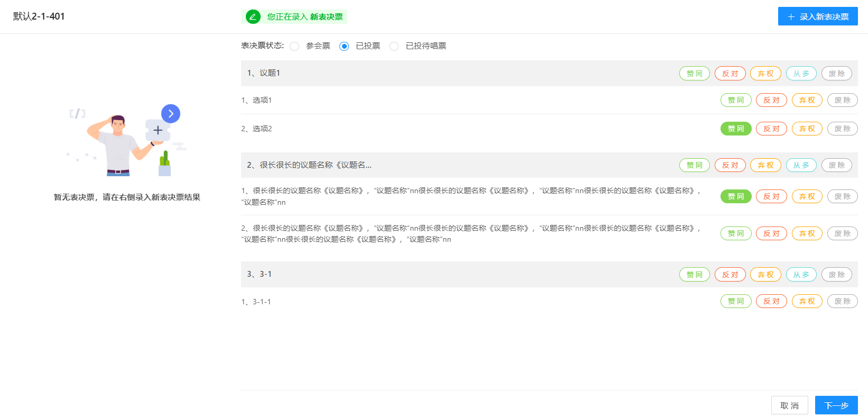This screenshot has width=868, height=417.
Task: Vote 赞同 for all of 议题1
Action: pos(694,74)
